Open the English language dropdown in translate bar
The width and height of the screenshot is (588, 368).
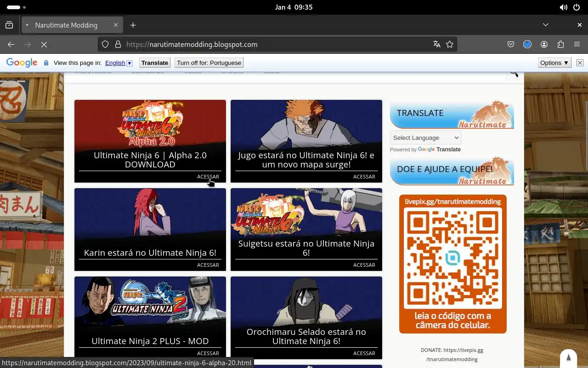click(x=119, y=63)
